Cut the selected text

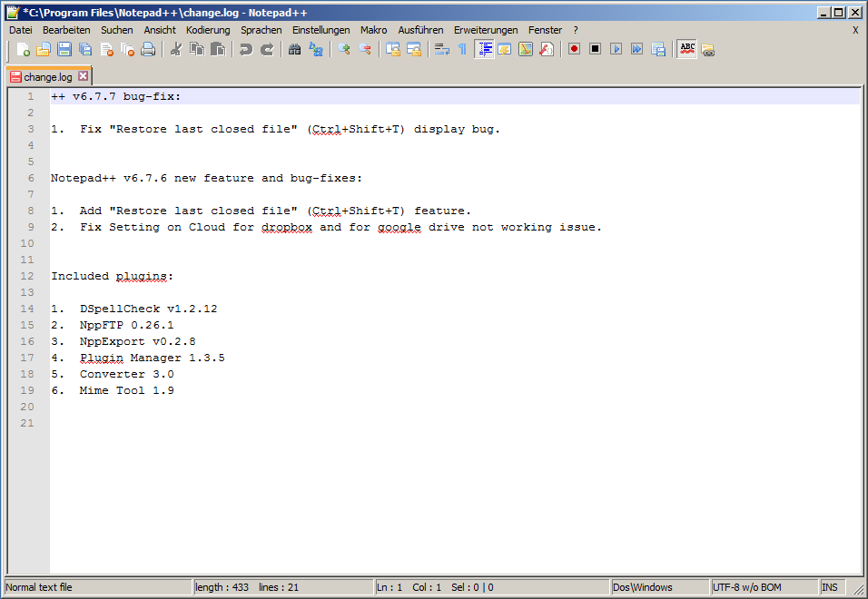[x=176, y=49]
